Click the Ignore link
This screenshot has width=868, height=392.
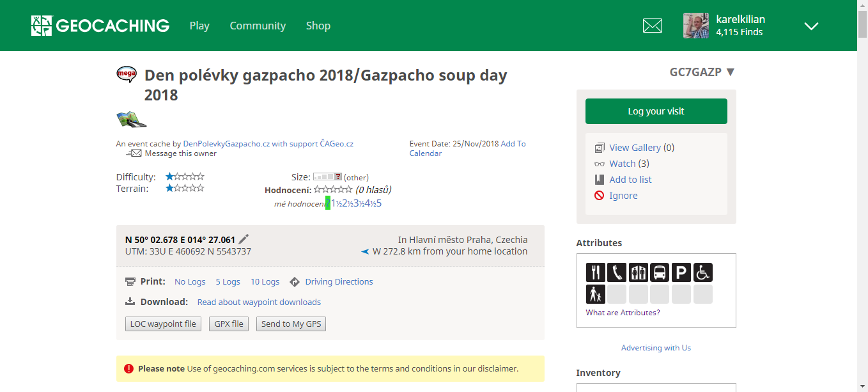[x=623, y=196]
